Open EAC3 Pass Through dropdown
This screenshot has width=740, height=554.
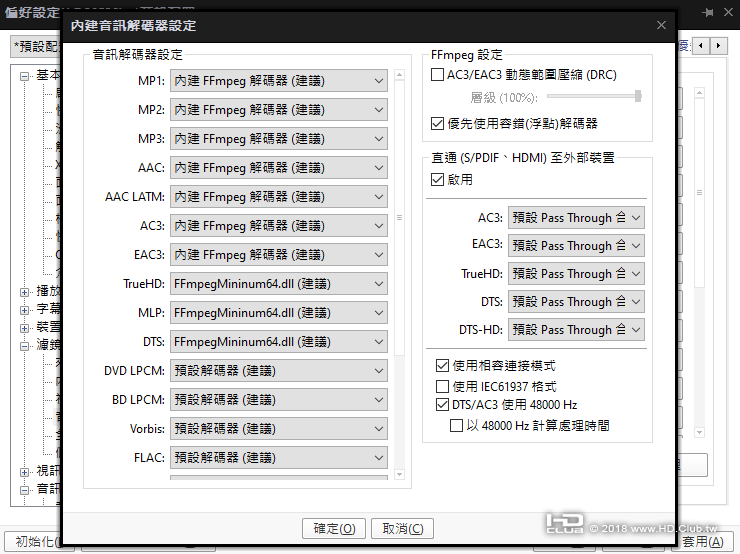click(576, 245)
